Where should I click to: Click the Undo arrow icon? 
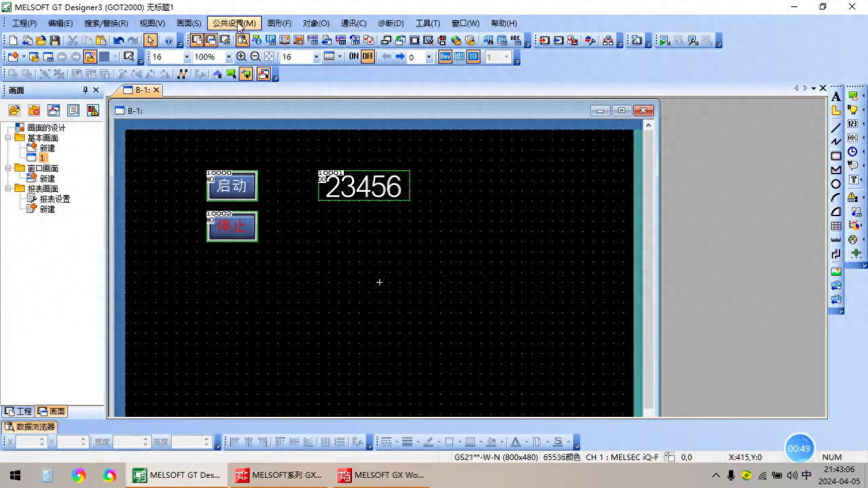click(119, 41)
